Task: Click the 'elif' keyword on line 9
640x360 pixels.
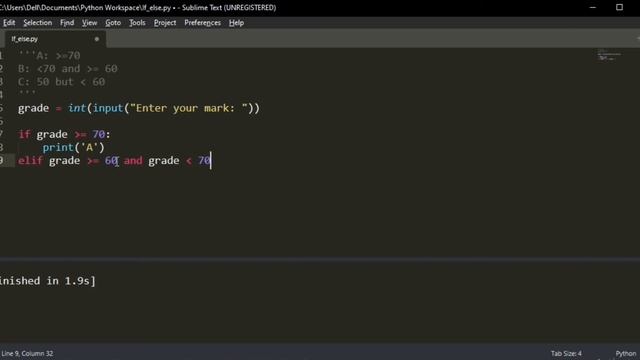Action: coord(30,160)
